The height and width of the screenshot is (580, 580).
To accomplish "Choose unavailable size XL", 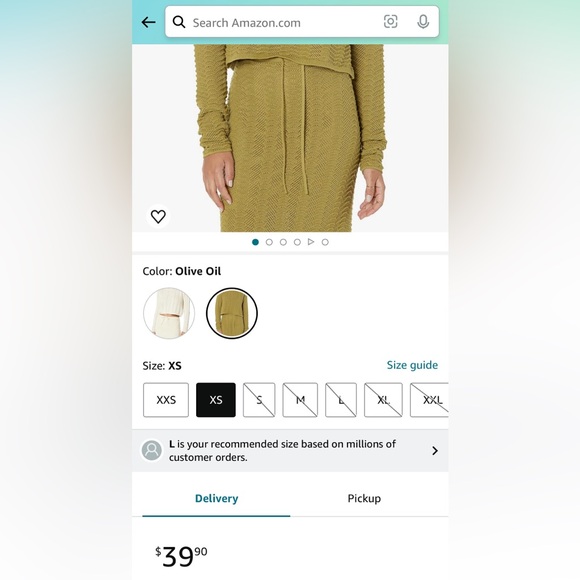I will coord(383,400).
